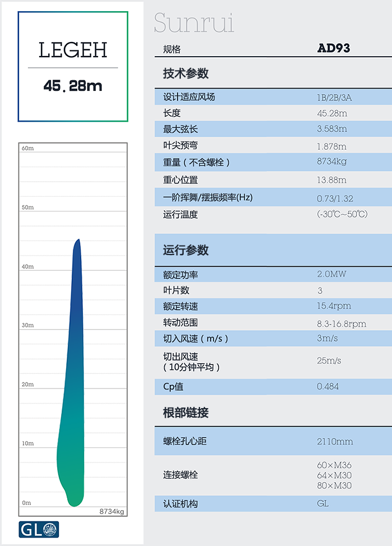The height and width of the screenshot is (546, 392).
Task: Select the bolt spec 64×M30
Action: (334, 475)
